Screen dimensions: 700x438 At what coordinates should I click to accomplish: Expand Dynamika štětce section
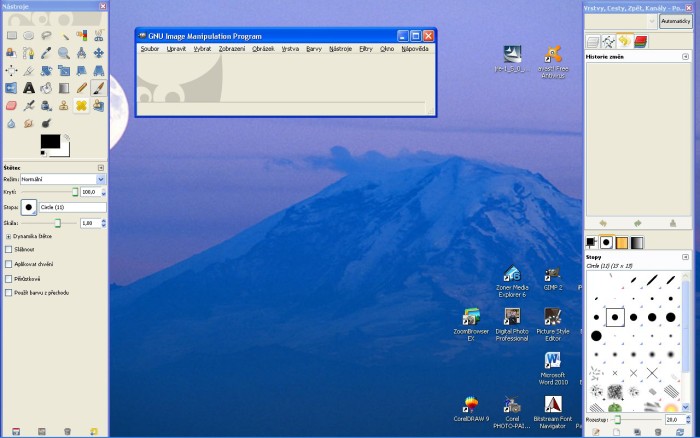tap(8, 236)
